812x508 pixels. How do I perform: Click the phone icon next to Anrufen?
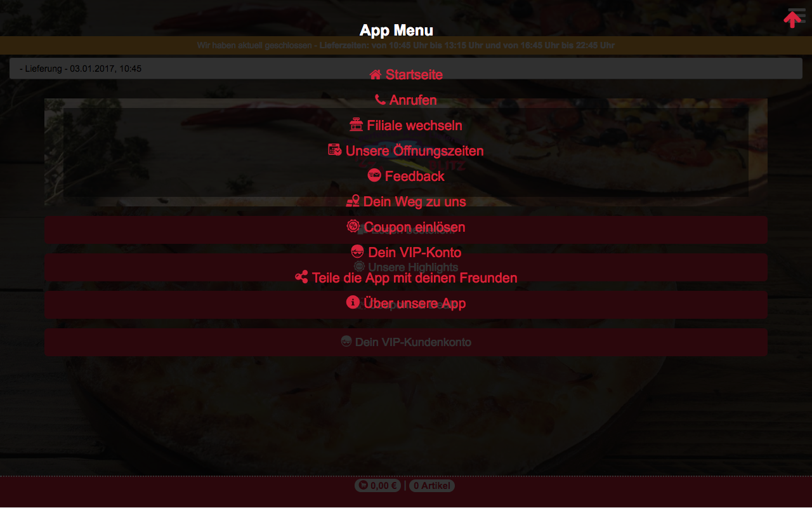tap(380, 100)
